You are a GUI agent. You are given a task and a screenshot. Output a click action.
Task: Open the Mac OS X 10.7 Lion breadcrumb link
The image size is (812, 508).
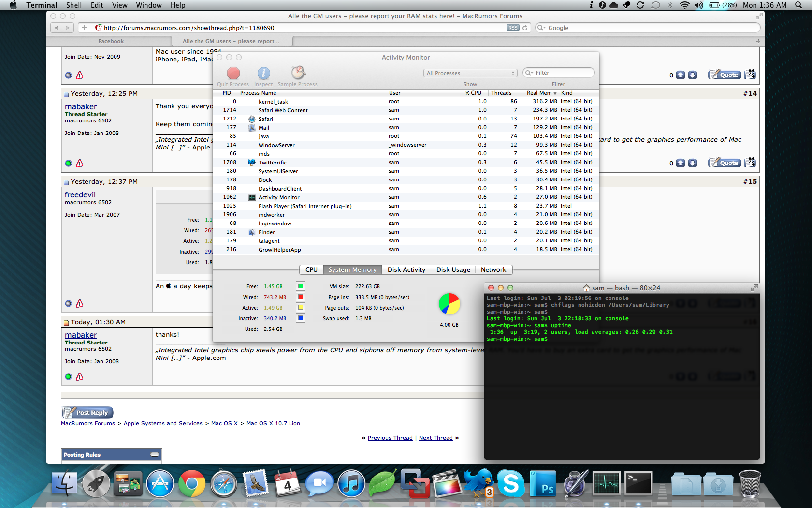click(273, 423)
